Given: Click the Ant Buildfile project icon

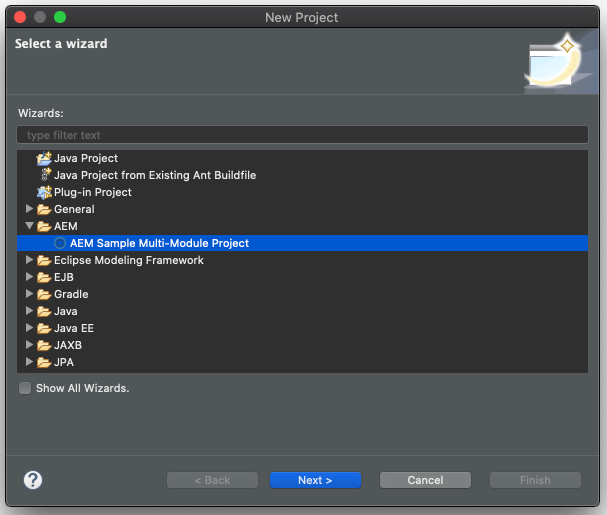Looking at the screenshot, I should click(45, 175).
